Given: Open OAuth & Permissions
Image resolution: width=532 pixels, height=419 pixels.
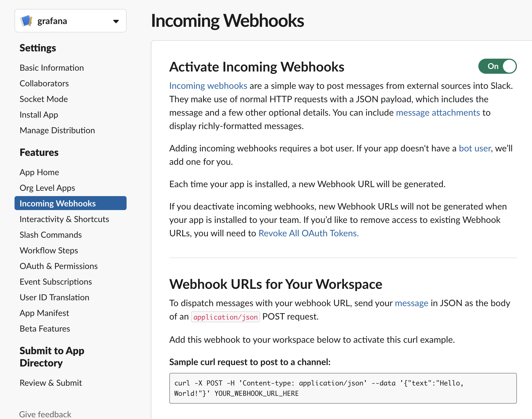Looking at the screenshot, I should [x=59, y=266].
